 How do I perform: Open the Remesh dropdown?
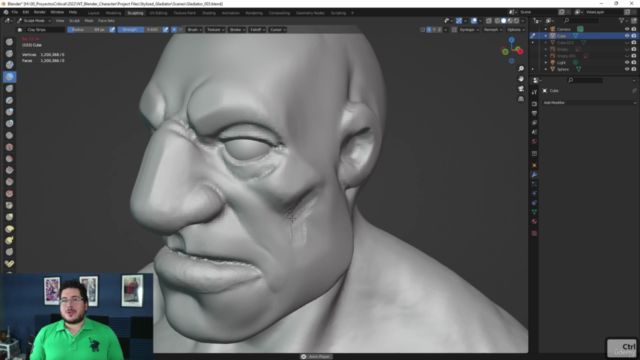tap(493, 30)
